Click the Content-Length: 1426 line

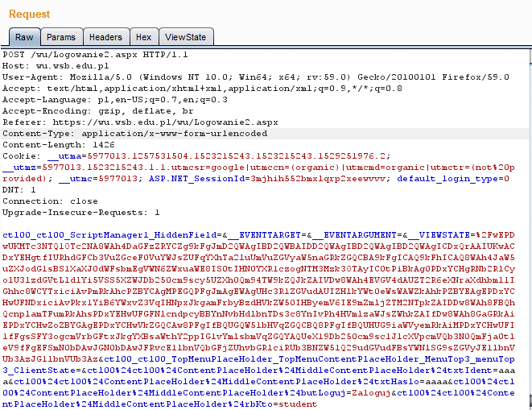59,144
